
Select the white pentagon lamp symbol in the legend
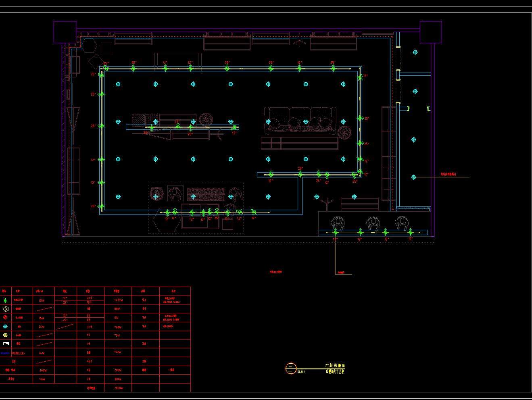tap(6, 309)
